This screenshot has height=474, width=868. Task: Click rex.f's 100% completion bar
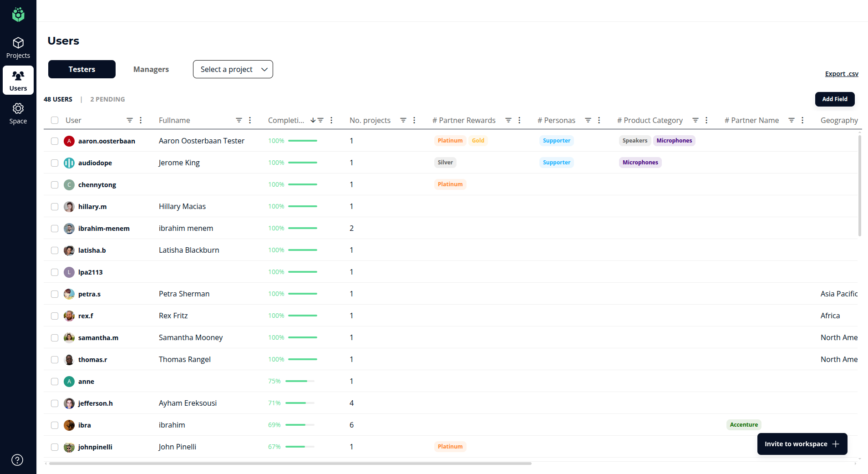pos(303,316)
